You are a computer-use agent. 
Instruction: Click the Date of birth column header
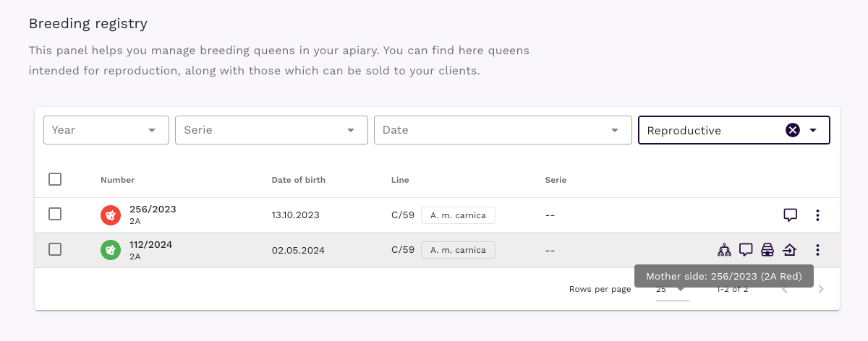[298, 180]
